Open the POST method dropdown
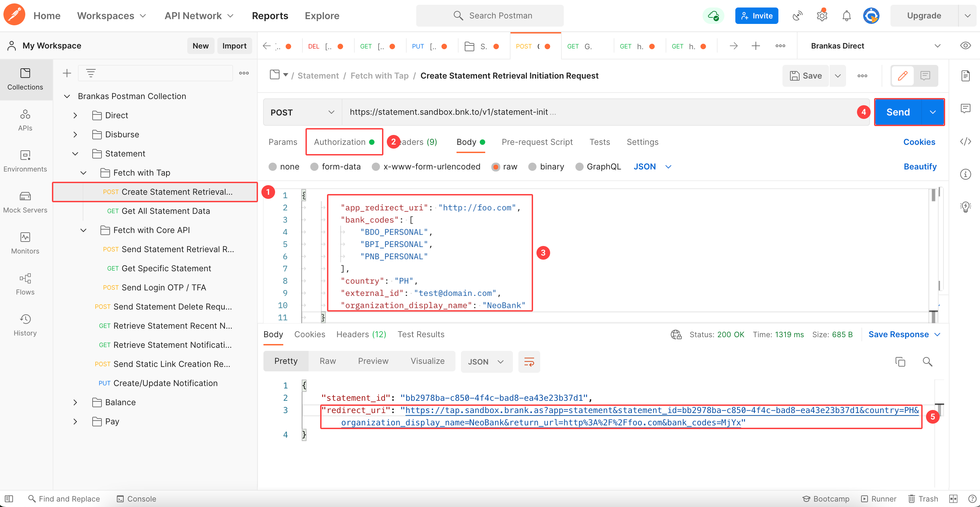 (x=302, y=112)
